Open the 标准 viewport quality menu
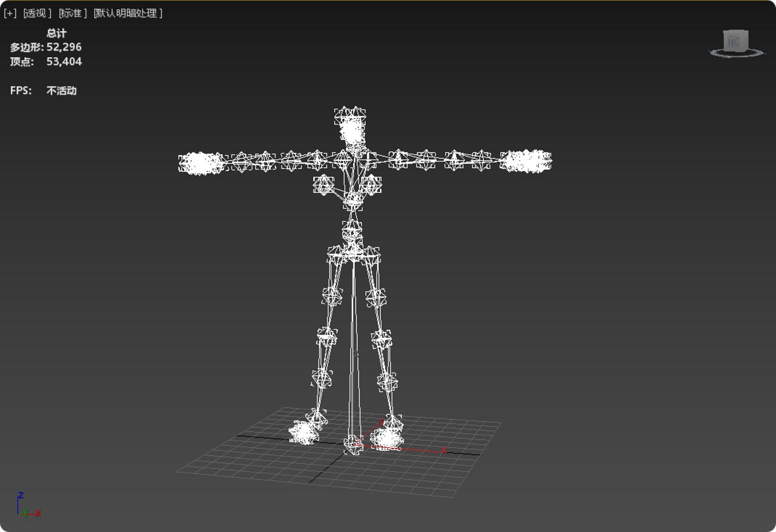This screenshot has height=532, width=776. pyautogui.click(x=72, y=13)
